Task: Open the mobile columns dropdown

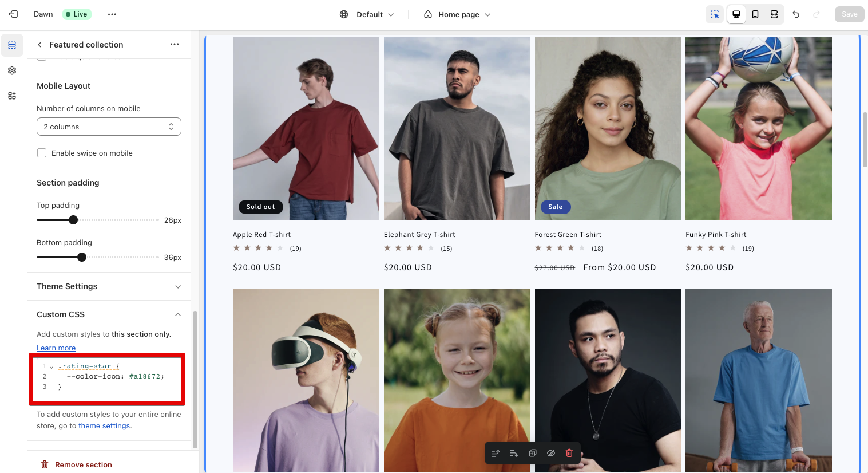Action: point(109,127)
